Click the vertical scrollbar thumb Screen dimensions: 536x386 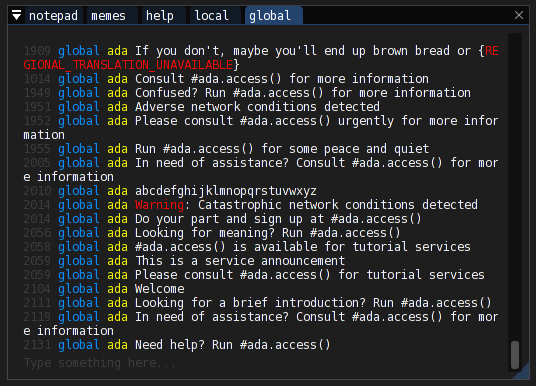(515, 355)
